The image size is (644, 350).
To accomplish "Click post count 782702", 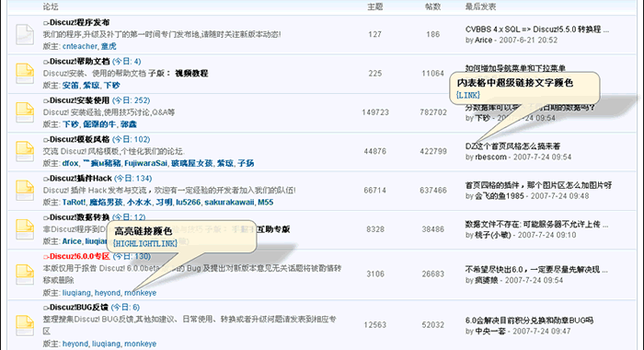I will [433, 112].
